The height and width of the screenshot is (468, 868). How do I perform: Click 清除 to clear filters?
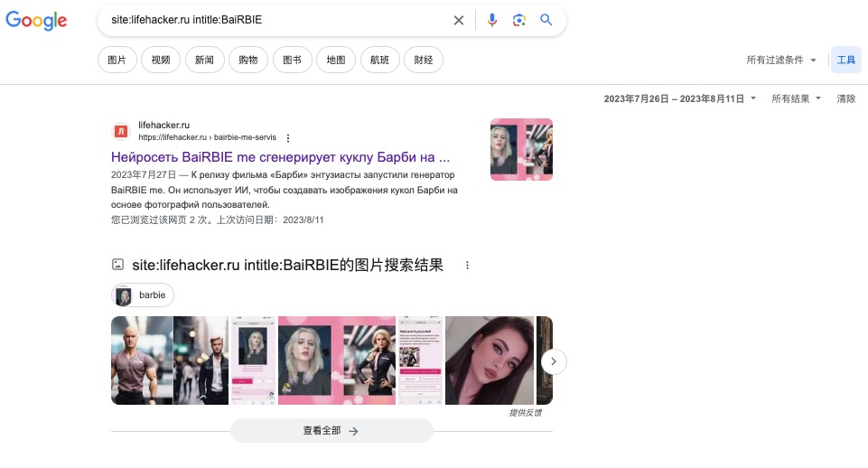(x=845, y=98)
